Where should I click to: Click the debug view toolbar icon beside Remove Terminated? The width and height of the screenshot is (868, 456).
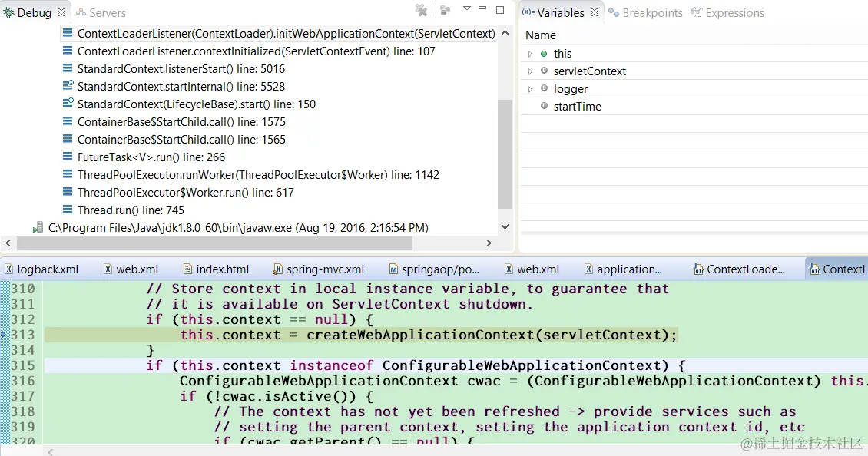point(445,10)
